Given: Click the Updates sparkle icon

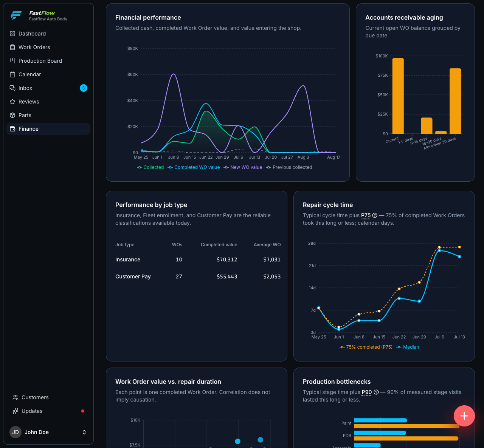Looking at the screenshot, I should [16, 411].
